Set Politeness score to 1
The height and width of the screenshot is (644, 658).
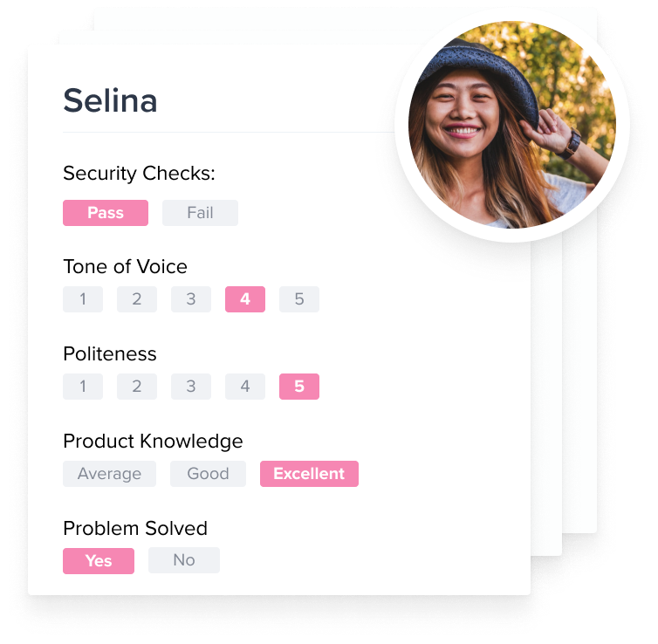point(83,387)
